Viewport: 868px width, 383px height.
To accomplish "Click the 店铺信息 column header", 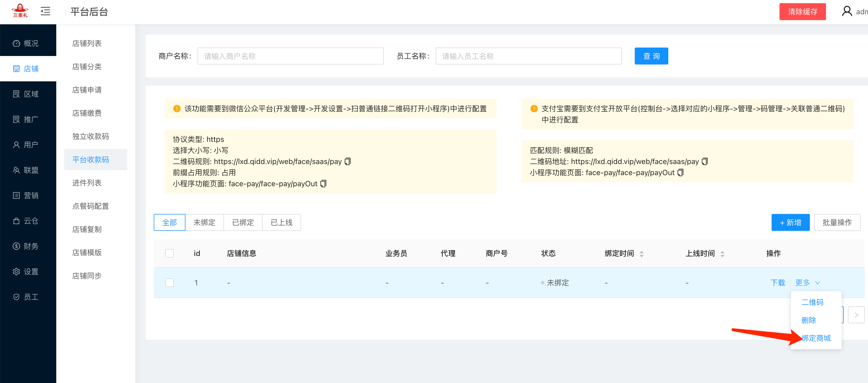I will point(241,253).
